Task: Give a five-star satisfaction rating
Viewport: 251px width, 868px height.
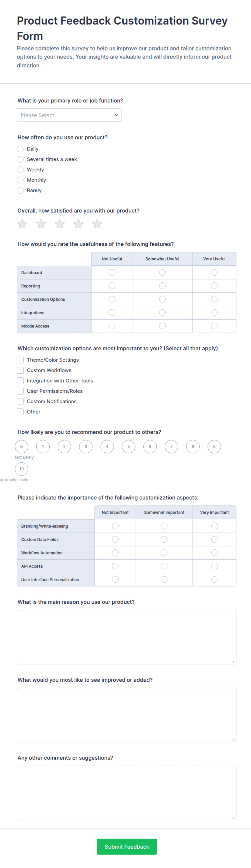Action: (x=97, y=224)
